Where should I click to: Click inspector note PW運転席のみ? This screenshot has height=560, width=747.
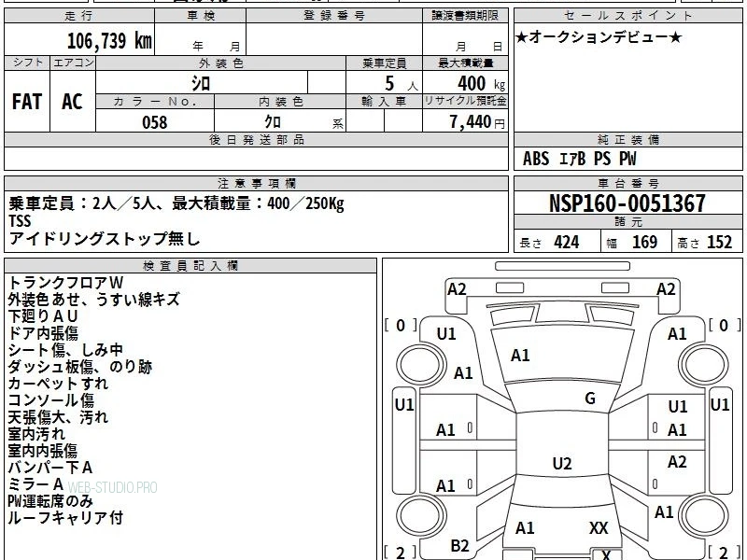click(x=50, y=501)
